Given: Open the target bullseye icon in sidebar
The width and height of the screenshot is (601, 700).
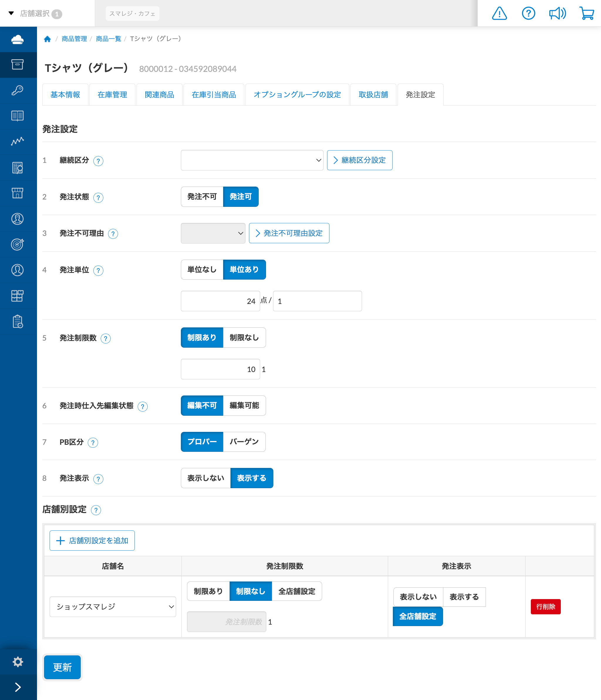Looking at the screenshot, I should [18, 244].
